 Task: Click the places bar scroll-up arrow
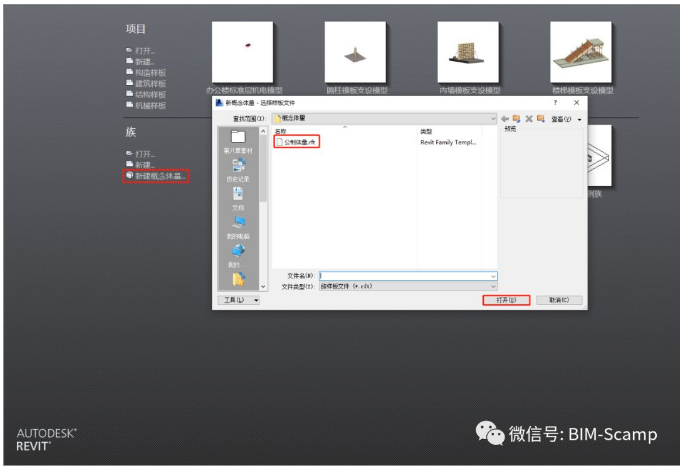pos(263,131)
